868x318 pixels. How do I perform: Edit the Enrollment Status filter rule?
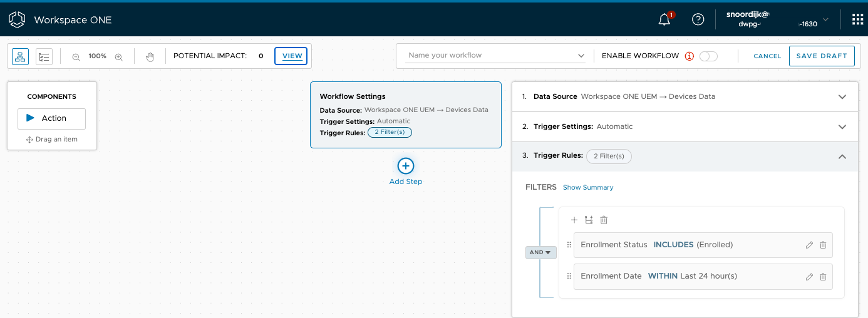809,245
